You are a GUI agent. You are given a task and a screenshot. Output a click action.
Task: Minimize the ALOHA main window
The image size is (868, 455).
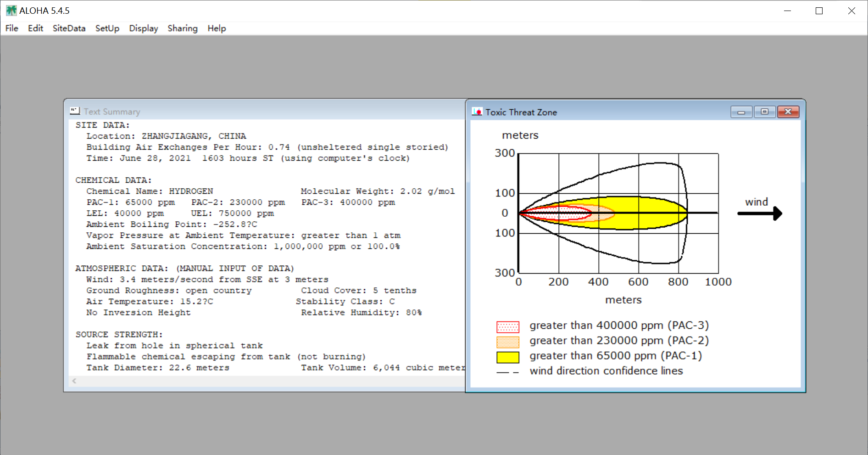788,11
